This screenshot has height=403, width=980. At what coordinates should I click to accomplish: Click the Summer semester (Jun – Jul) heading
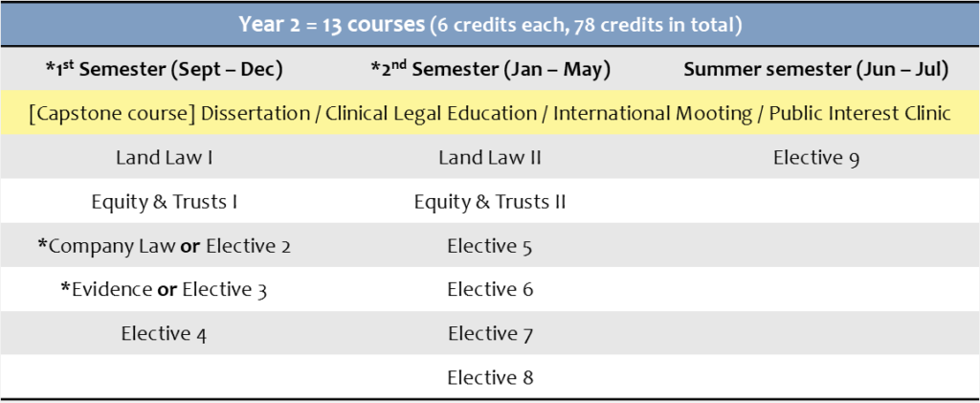(815, 69)
